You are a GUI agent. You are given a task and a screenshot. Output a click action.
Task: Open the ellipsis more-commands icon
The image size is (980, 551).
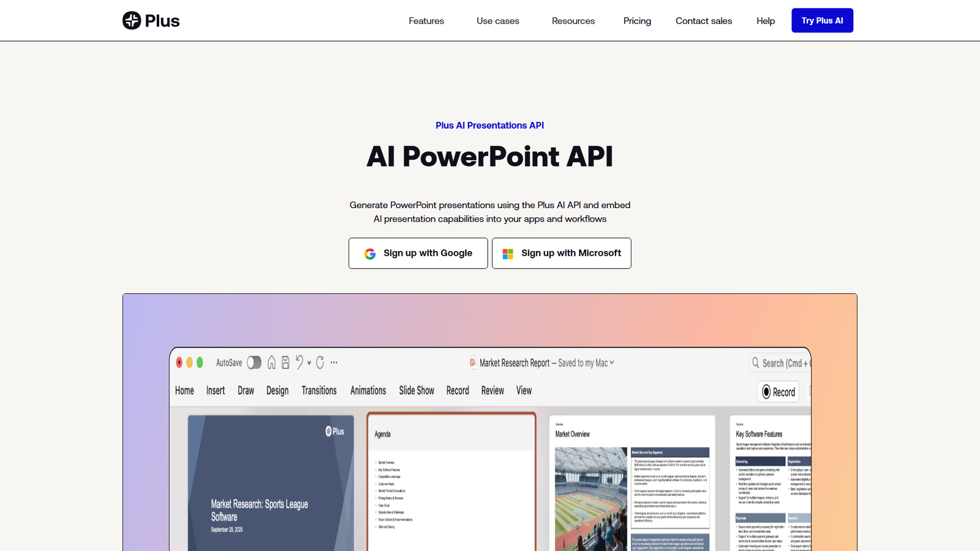(333, 362)
